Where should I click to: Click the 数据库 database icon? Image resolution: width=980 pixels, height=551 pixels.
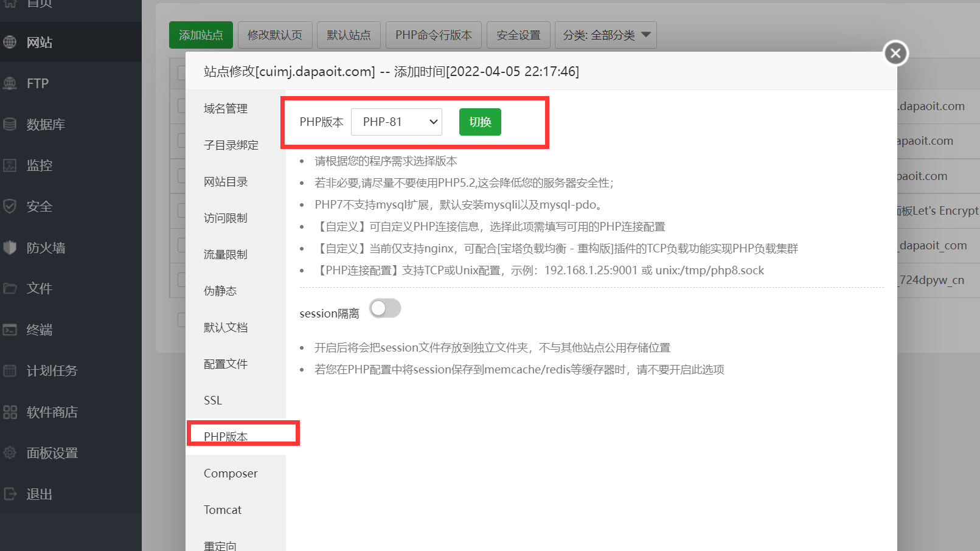coord(10,124)
